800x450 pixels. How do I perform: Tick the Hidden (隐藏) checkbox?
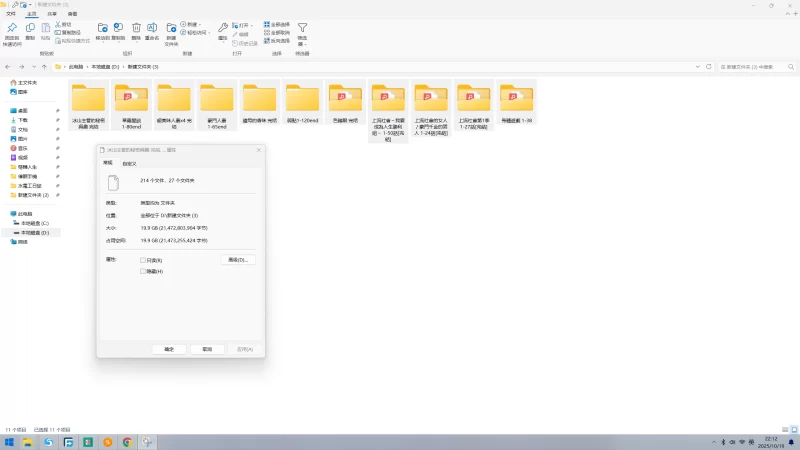143,271
